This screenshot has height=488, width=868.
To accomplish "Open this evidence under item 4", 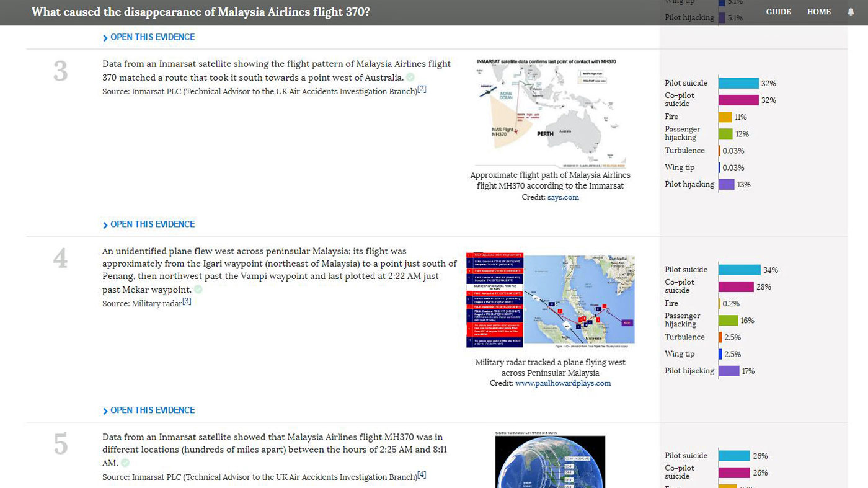I will point(149,410).
